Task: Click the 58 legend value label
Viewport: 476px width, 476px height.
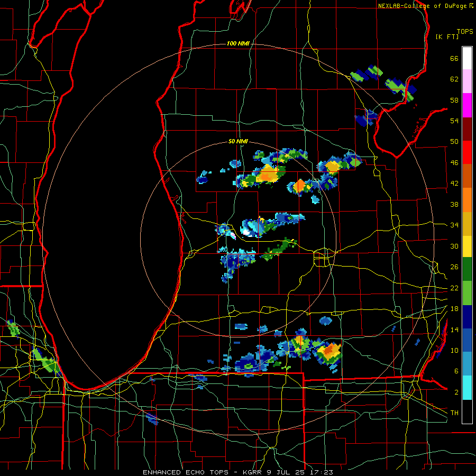Action: coord(454,100)
